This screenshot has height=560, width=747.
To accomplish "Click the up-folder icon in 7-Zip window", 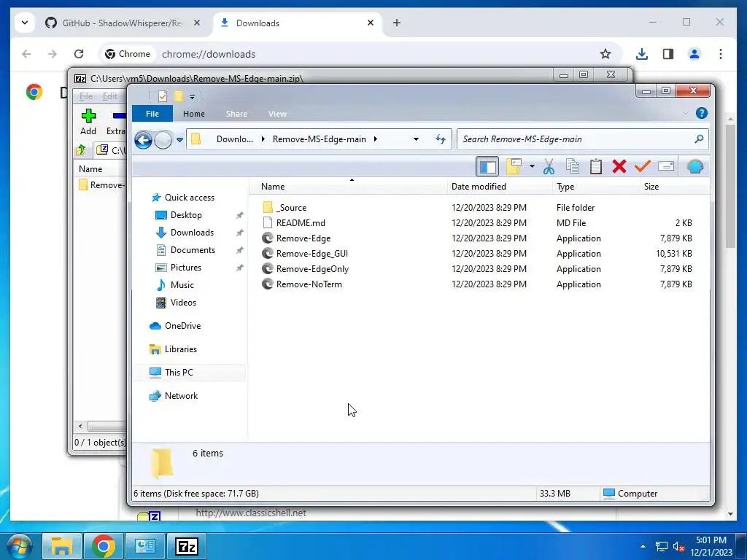I will pos(81,150).
